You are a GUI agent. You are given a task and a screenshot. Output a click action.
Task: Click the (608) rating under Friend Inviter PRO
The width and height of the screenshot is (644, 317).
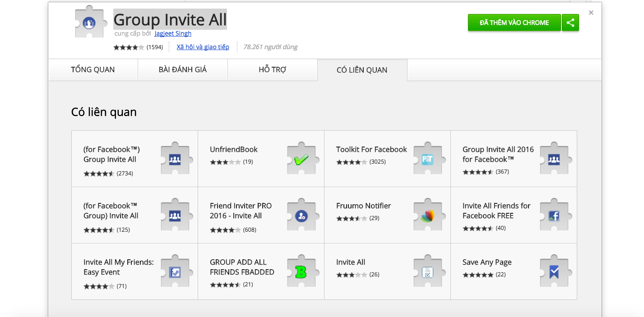[x=250, y=230]
